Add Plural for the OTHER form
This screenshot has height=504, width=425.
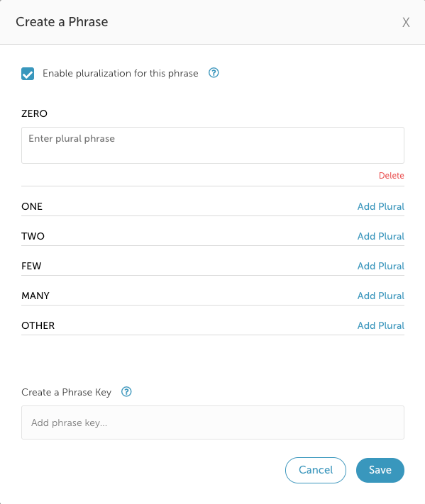pyautogui.click(x=380, y=325)
